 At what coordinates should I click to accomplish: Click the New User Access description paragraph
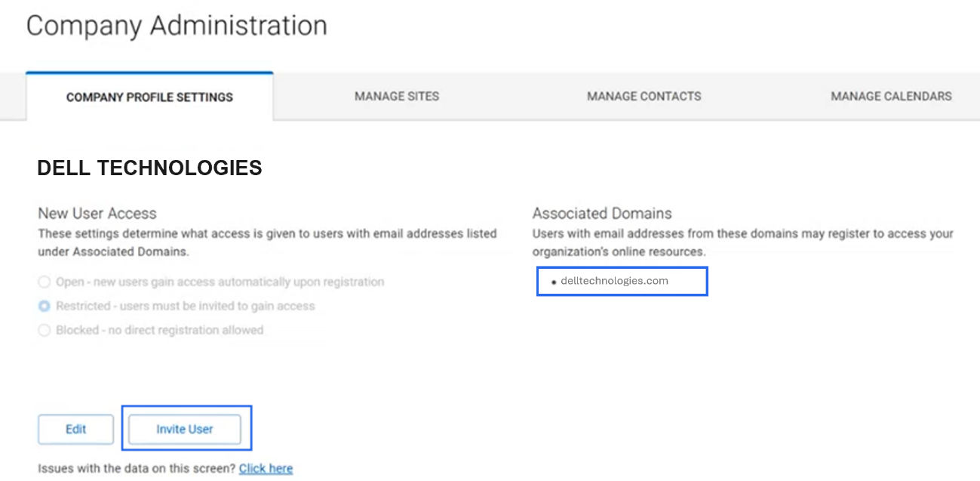267,242
